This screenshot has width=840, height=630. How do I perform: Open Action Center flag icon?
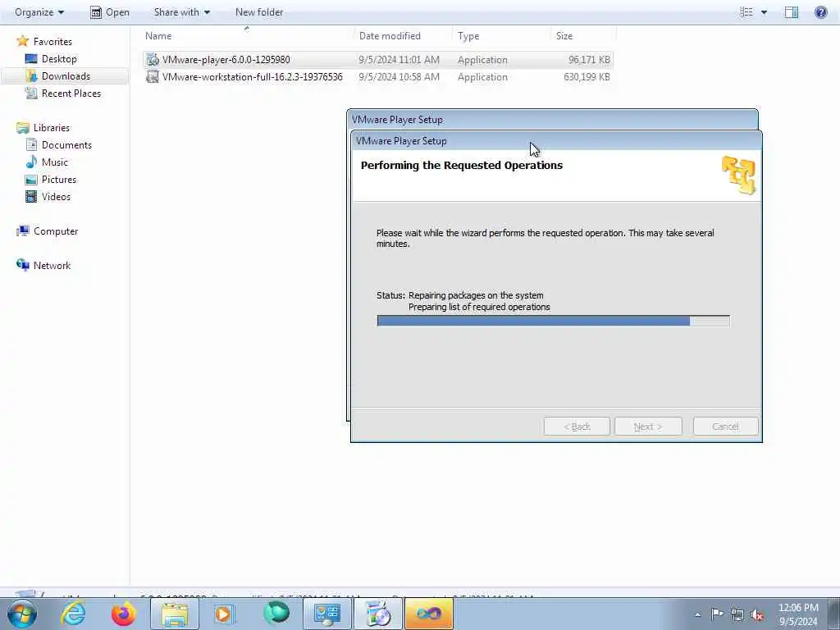pyautogui.click(x=717, y=614)
